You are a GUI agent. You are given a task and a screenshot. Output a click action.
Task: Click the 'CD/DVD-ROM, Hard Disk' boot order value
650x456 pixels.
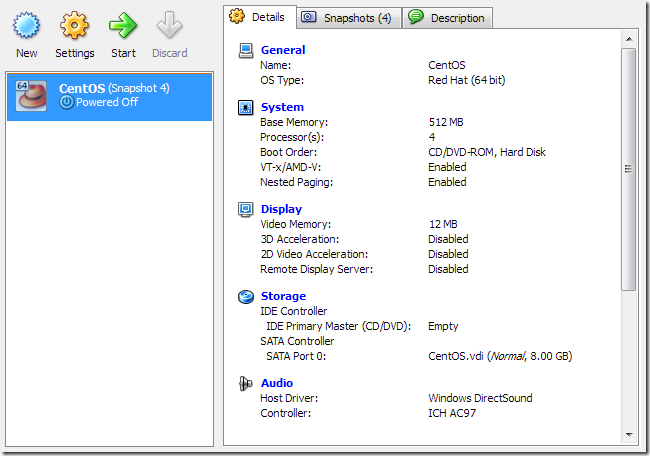point(487,152)
